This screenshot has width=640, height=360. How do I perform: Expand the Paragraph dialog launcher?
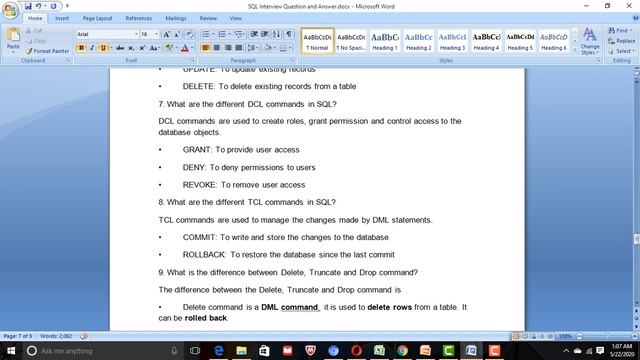pos(292,60)
